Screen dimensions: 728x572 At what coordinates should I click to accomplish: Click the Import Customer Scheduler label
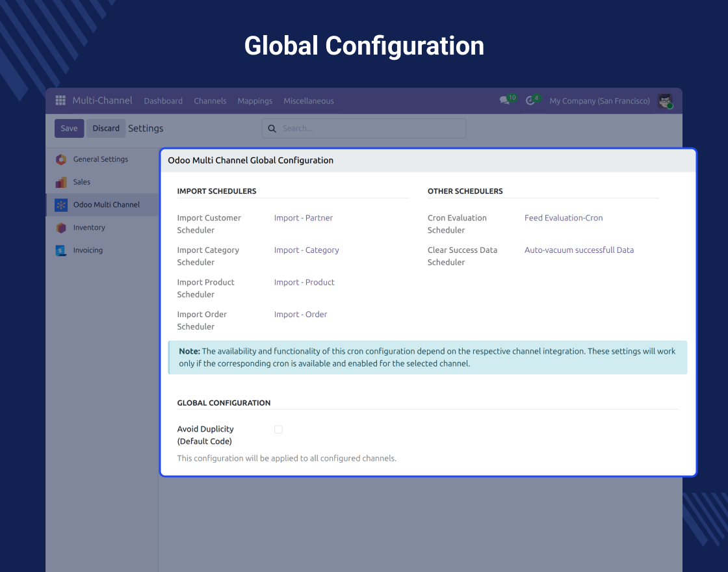coord(209,224)
